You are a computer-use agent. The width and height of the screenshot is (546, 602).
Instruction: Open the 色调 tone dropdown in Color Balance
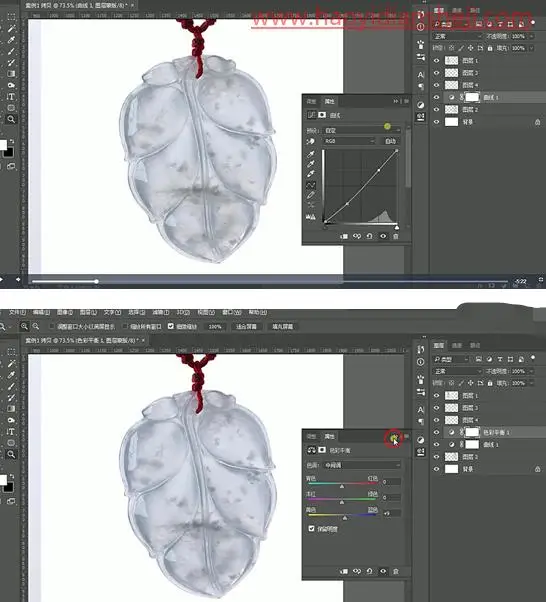[362, 465]
